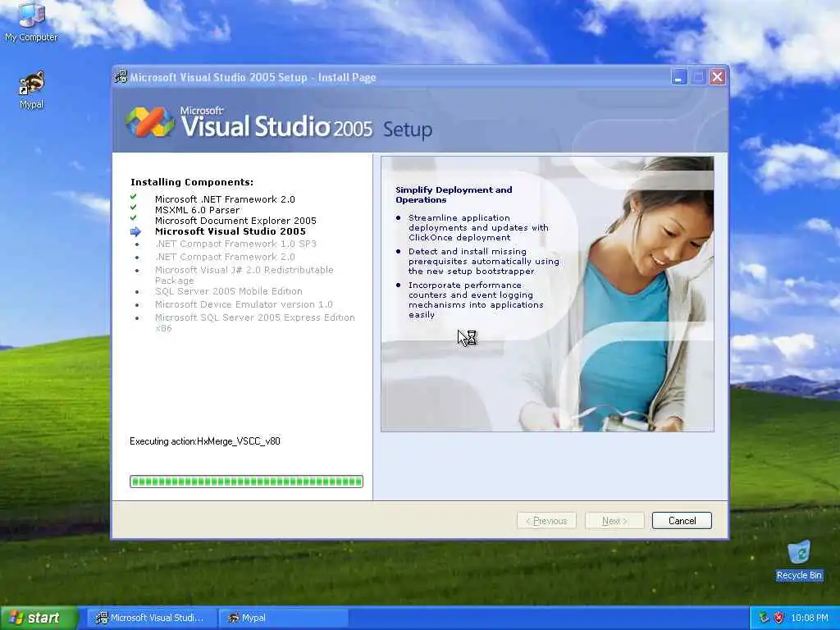Click the 'Installing Components:' heading
This screenshot has height=630, width=840.
click(x=192, y=182)
